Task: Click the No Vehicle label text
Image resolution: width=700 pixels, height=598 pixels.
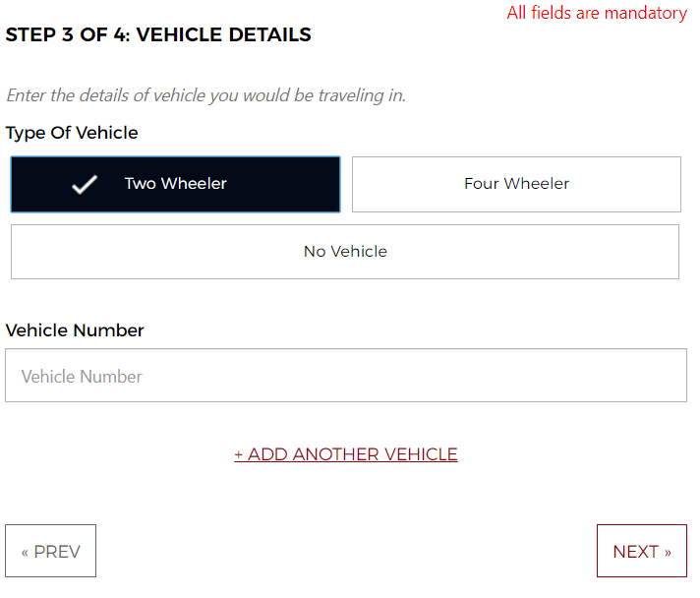Action: tap(345, 252)
